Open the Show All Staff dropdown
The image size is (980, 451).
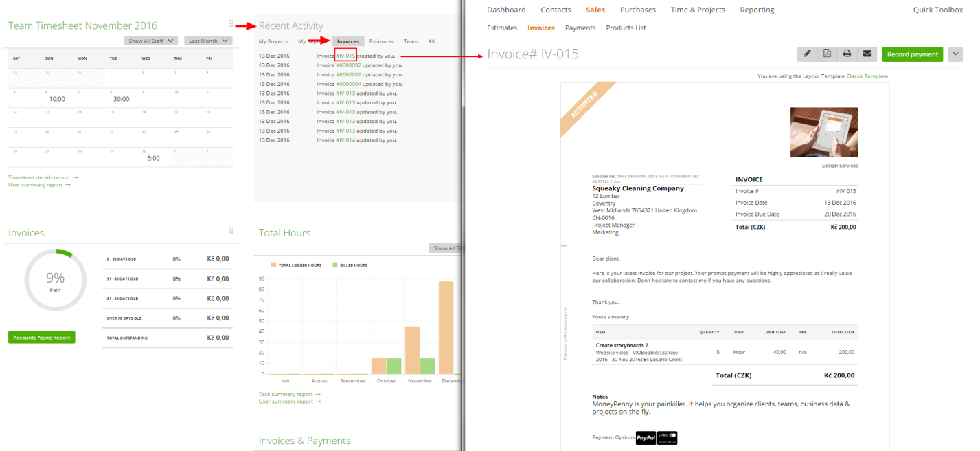tap(152, 41)
